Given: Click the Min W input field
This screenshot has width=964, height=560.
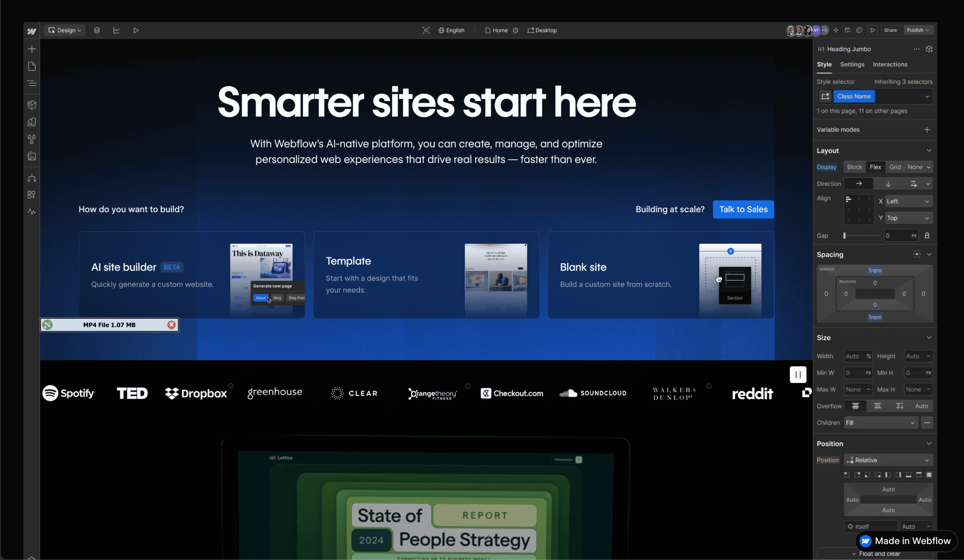Looking at the screenshot, I should (855, 373).
